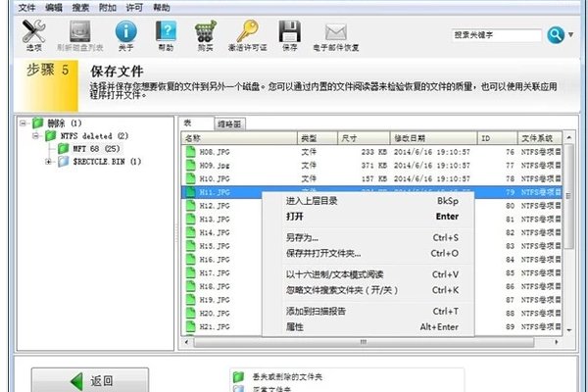The height and width of the screenshot is (392, 588).
Task: Select the $RECYCLE.BIN (1) folder
Action: coord(99,162)
